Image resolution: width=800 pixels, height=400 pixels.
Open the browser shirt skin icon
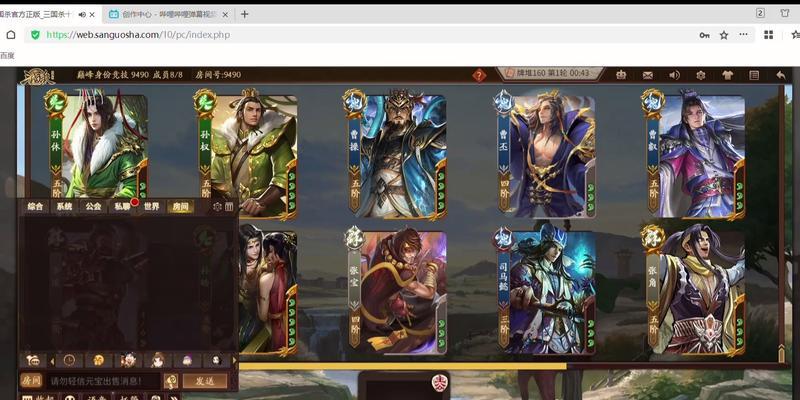pyautogui.click(x=785, y=13)
